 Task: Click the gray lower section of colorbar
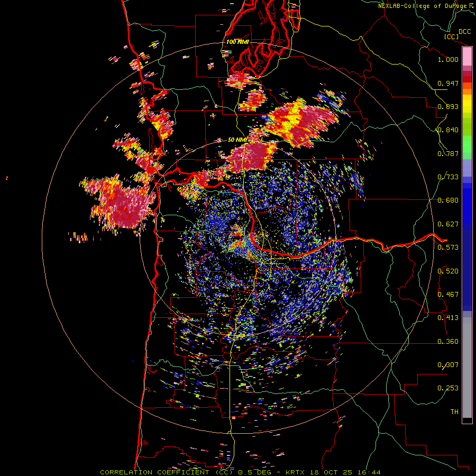467,368
